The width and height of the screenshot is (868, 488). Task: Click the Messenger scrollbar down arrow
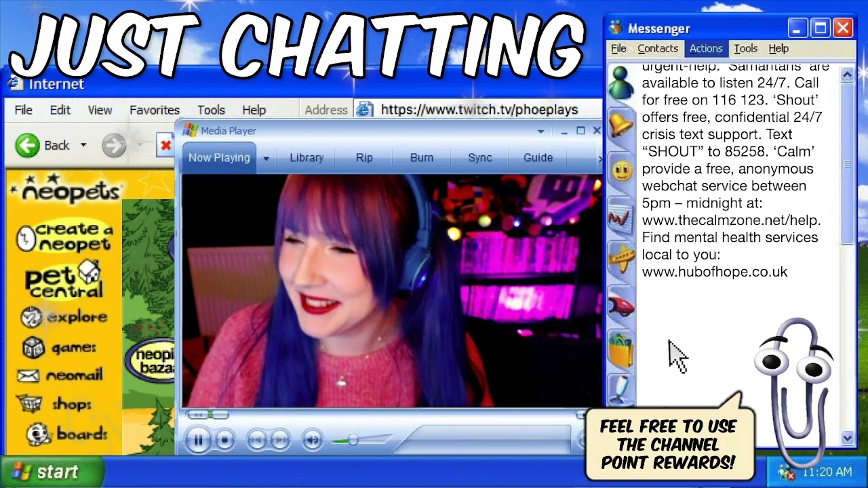[x=847, y=438]
